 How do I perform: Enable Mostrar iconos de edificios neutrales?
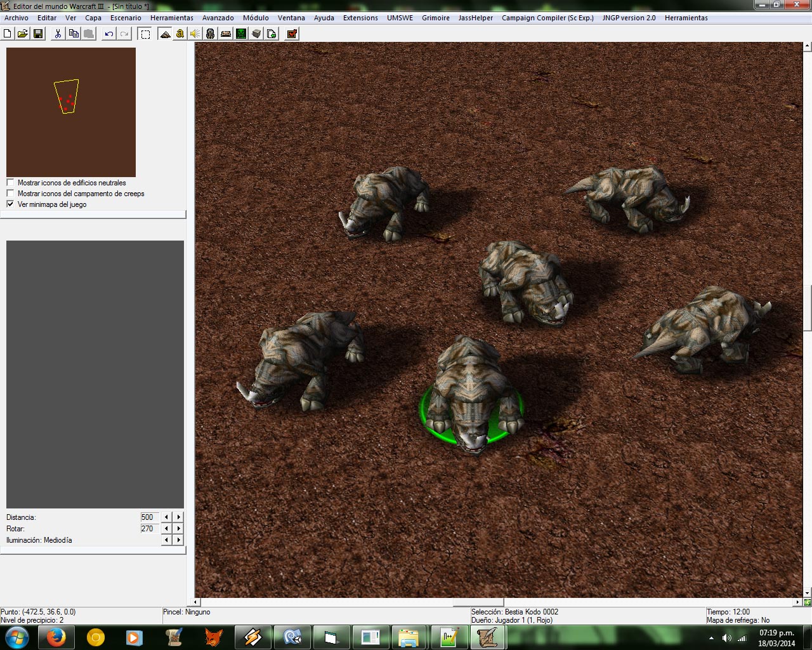click(x=10, y=183)
